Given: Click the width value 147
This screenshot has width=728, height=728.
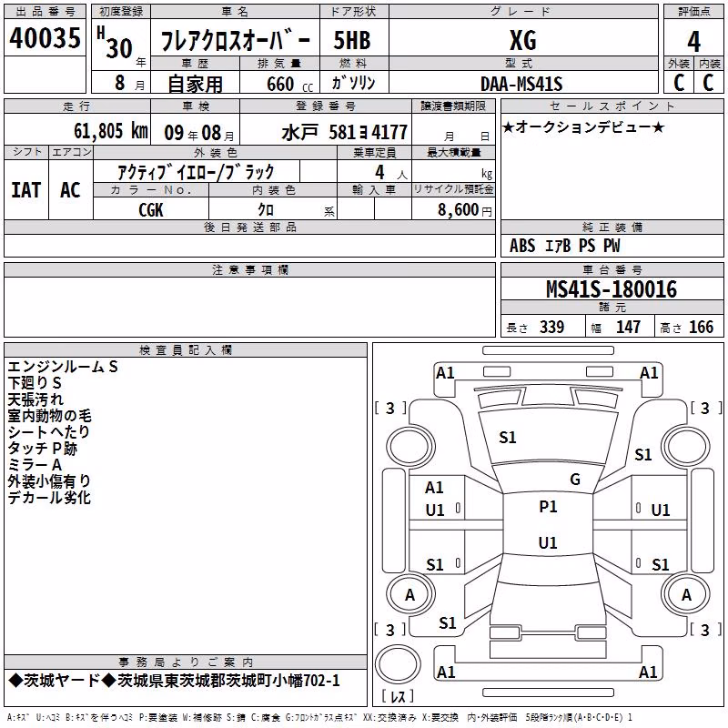Looking at the screenshot, I should point(628,327).
